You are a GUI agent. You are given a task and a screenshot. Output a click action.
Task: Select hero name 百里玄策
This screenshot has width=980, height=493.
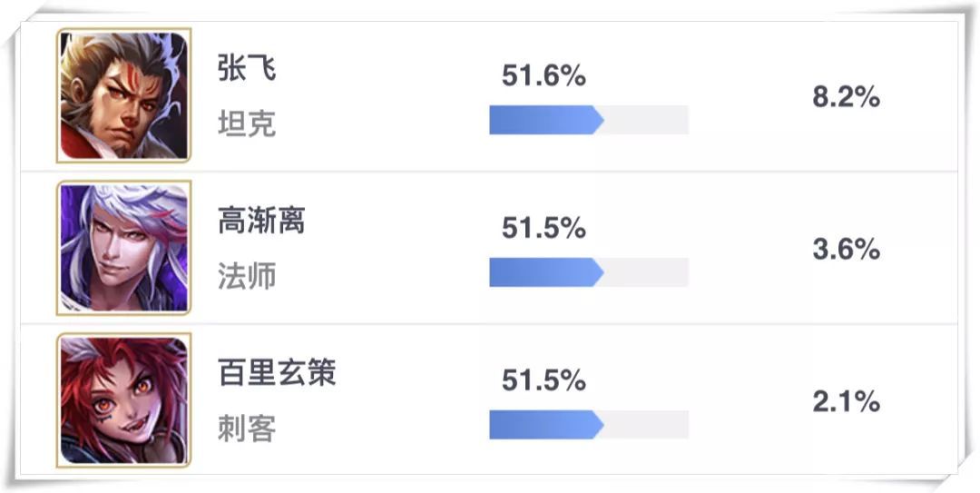pyautogui.click(x=277, y=373)
